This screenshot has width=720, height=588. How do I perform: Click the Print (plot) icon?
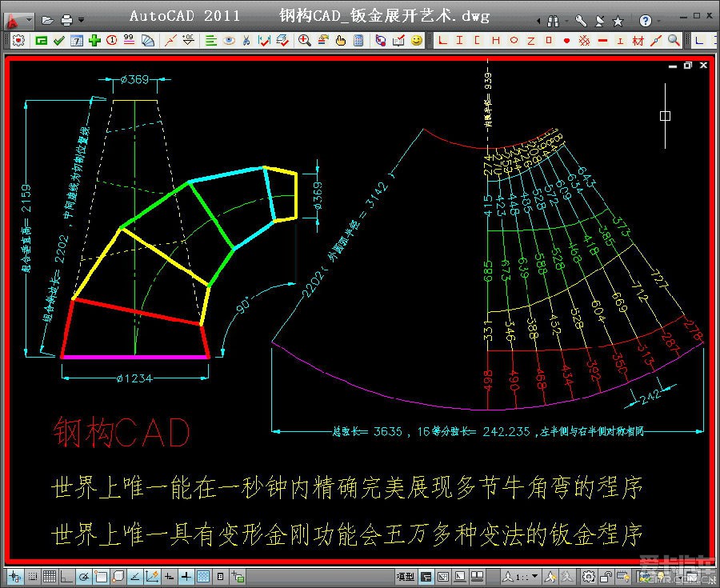[66, 20]
